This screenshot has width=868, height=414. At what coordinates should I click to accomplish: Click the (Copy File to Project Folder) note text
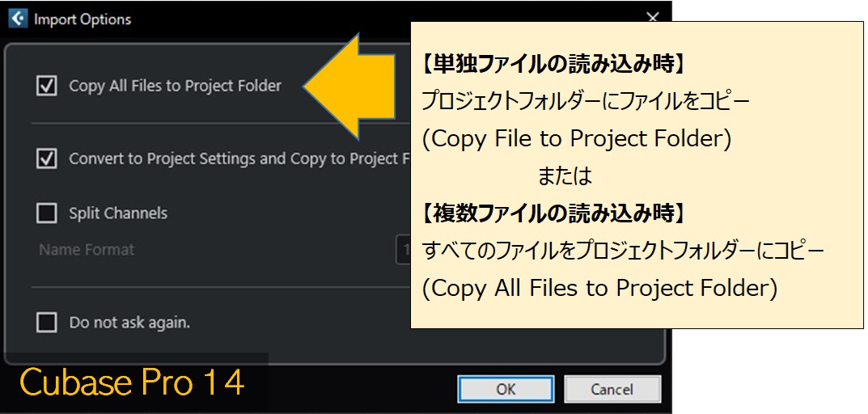coord(577,139)
